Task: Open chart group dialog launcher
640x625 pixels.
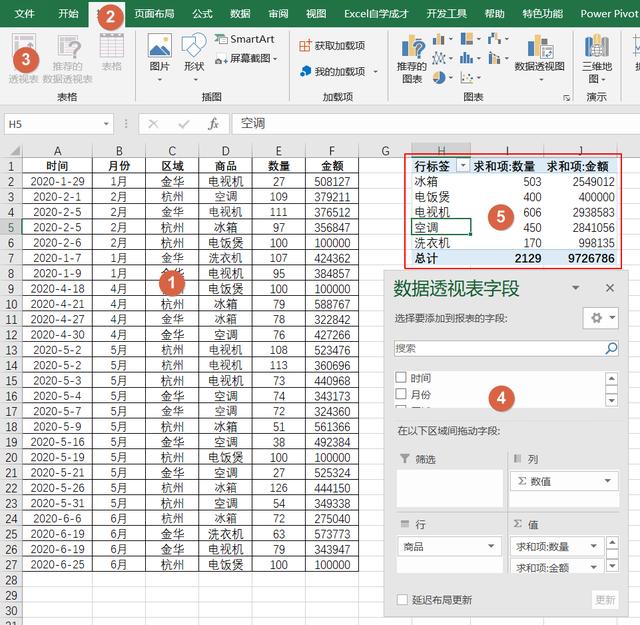Action: (x=566, y=98)
